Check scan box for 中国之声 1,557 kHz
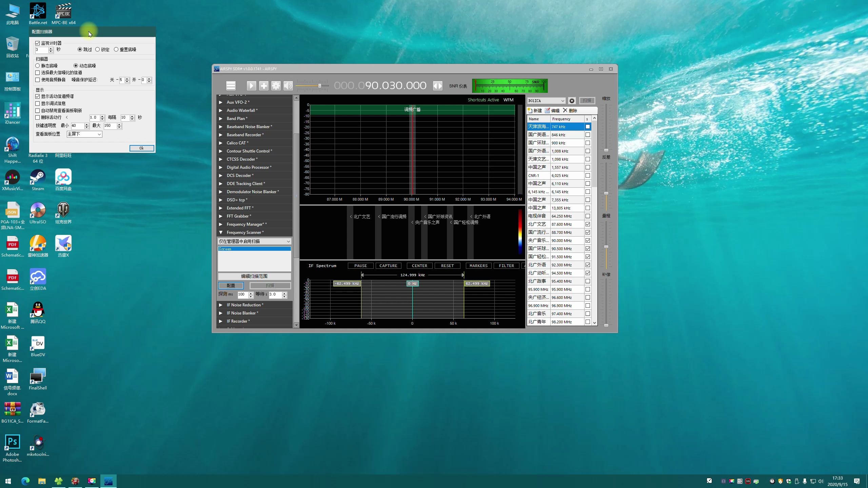 point(588,167)
